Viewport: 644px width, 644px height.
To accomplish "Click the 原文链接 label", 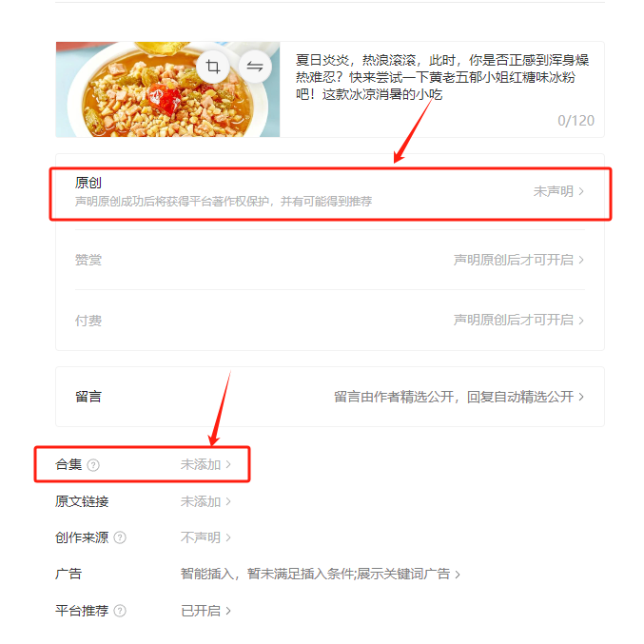I will coord(82,501).
